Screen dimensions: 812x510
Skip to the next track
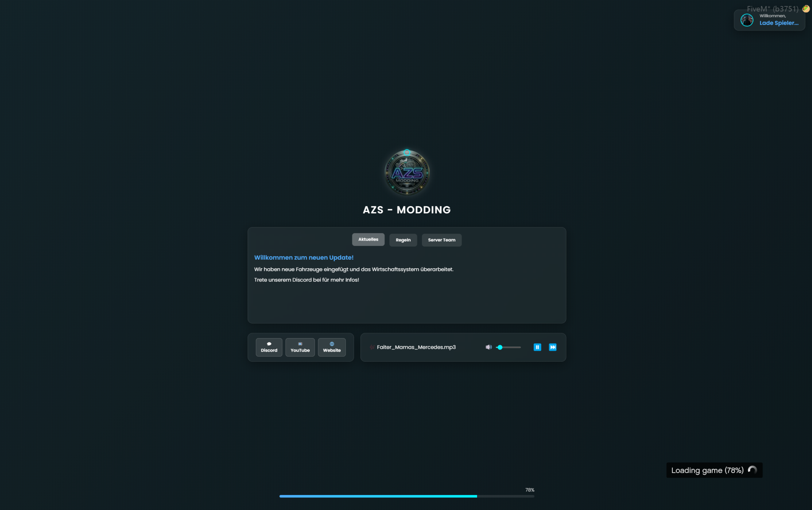coord(553,347)
